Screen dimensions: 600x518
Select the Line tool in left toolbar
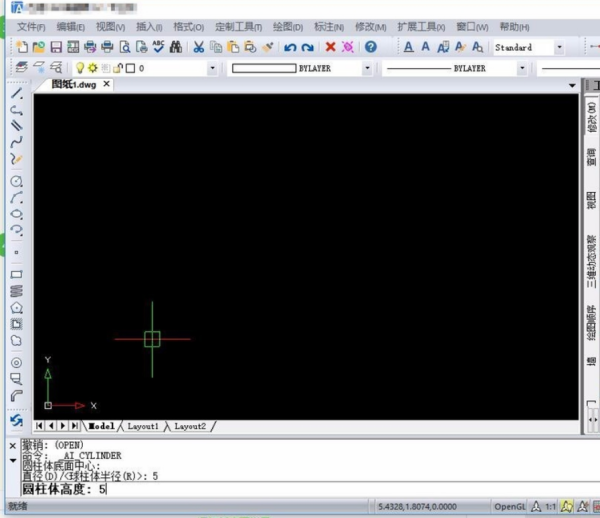[x=16, y=93]
